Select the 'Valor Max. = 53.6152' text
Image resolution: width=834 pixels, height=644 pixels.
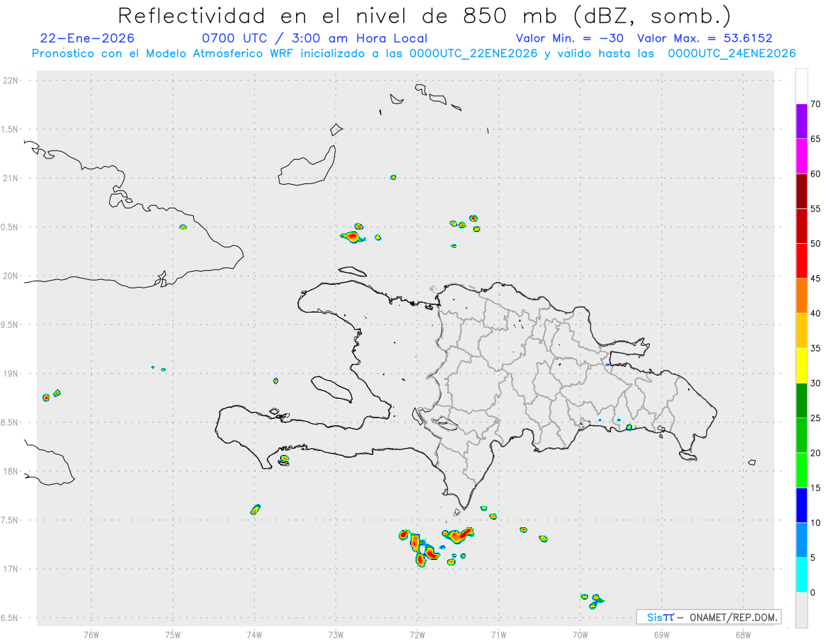pos(705,38)
